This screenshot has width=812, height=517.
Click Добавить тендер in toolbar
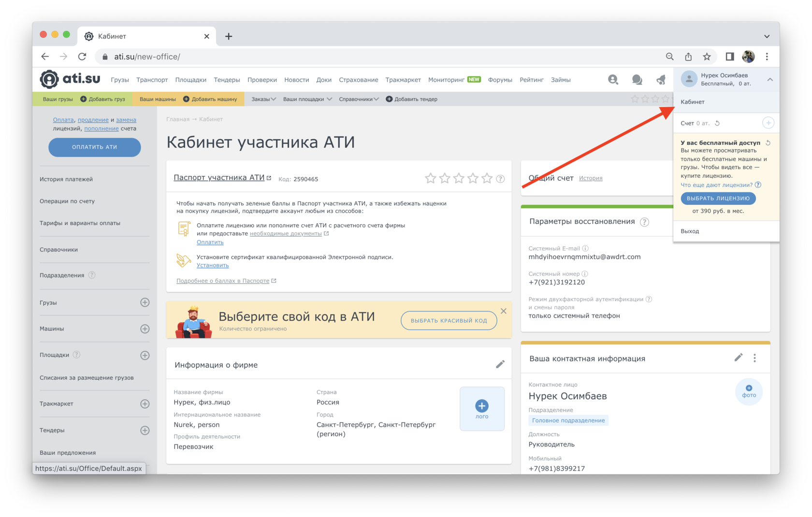pos(411,99)
